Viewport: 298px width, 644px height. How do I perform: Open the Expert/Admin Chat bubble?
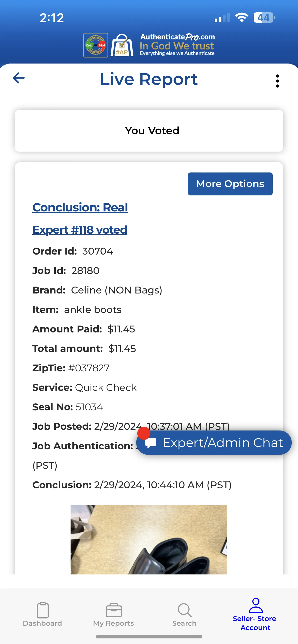coord(214,443)
